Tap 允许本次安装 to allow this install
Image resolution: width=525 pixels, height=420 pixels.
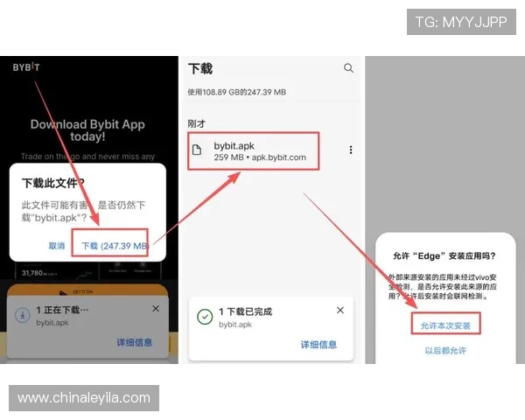click(445, 325)
